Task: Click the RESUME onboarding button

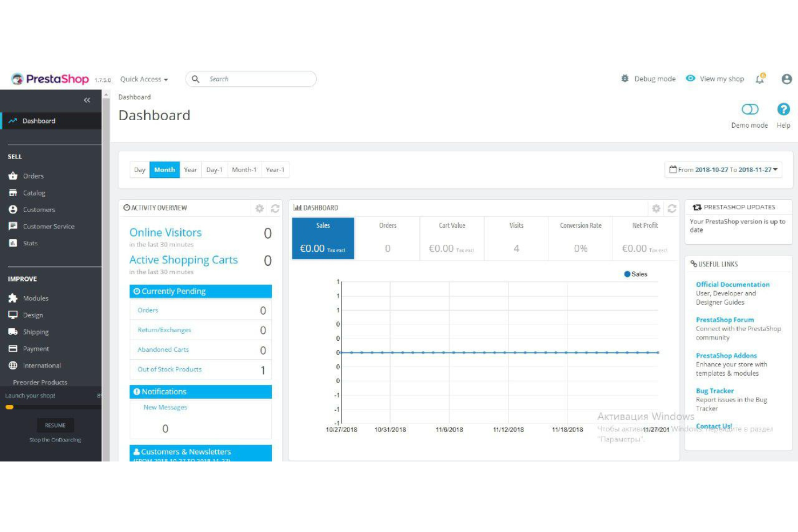Action: coord(56,425)
